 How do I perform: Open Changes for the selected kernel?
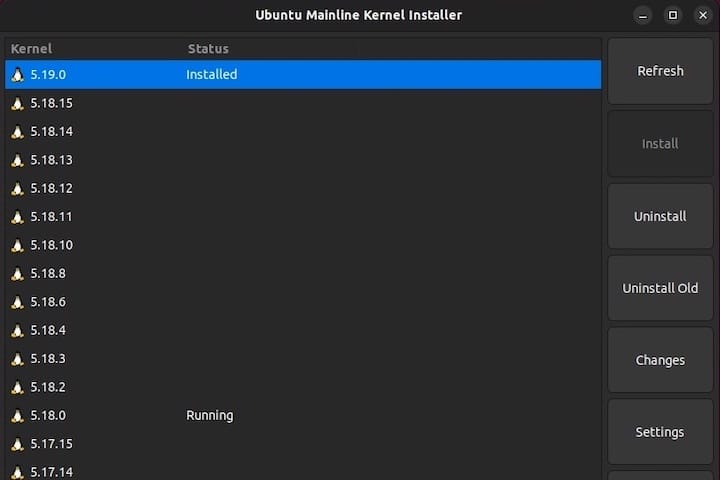[x=660, y=360]
